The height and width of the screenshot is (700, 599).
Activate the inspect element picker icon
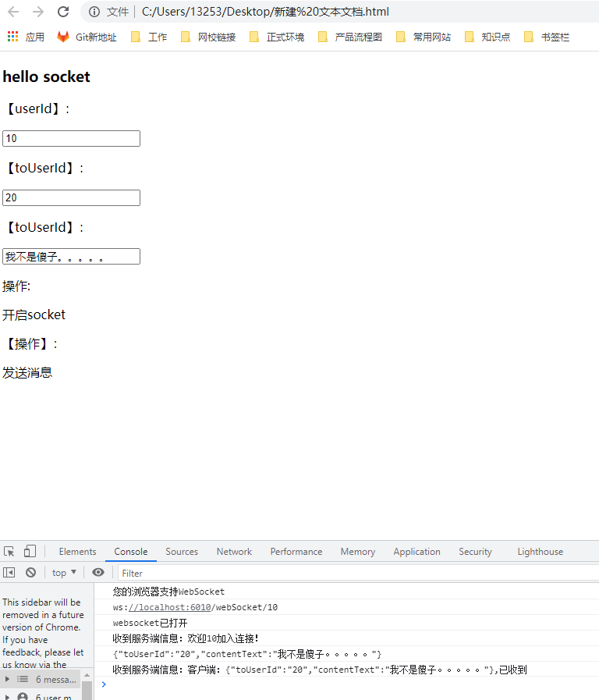point(9,552)
